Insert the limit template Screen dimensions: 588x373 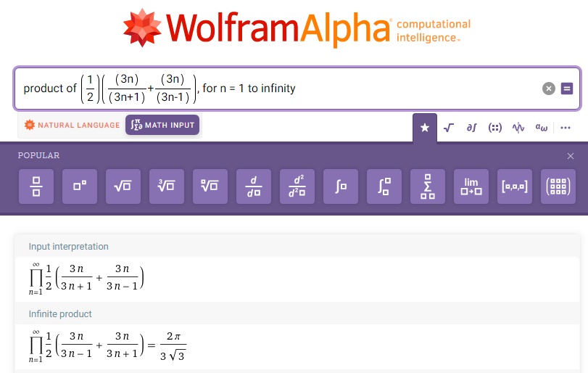[x=471, y=186]
